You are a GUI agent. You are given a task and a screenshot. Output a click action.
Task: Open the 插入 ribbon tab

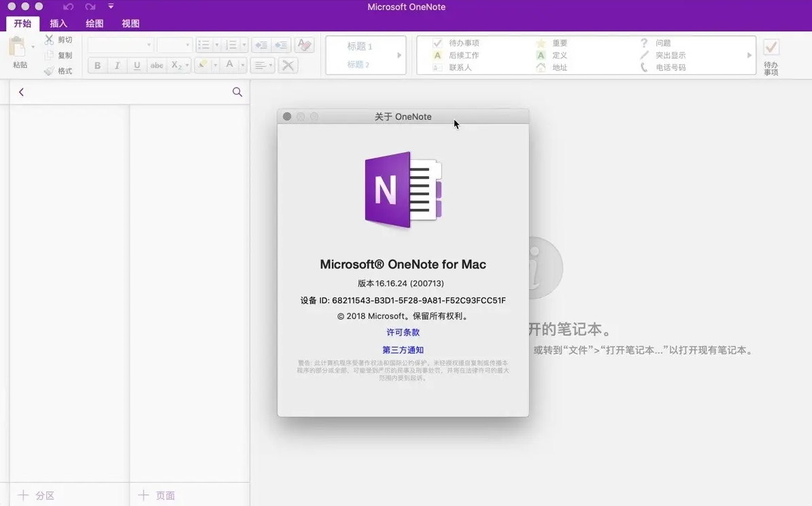pos(58,23)
